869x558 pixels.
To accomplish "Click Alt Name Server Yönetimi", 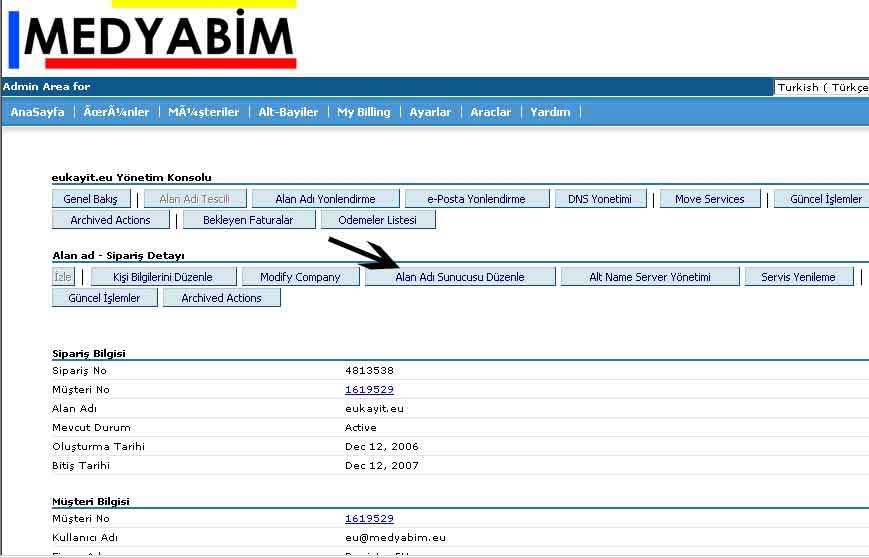I will point(649,277).
